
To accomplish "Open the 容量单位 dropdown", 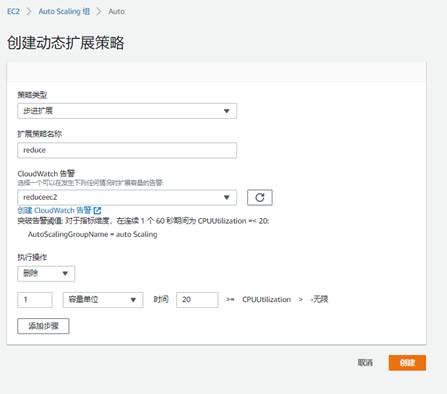I will (103, 300).
